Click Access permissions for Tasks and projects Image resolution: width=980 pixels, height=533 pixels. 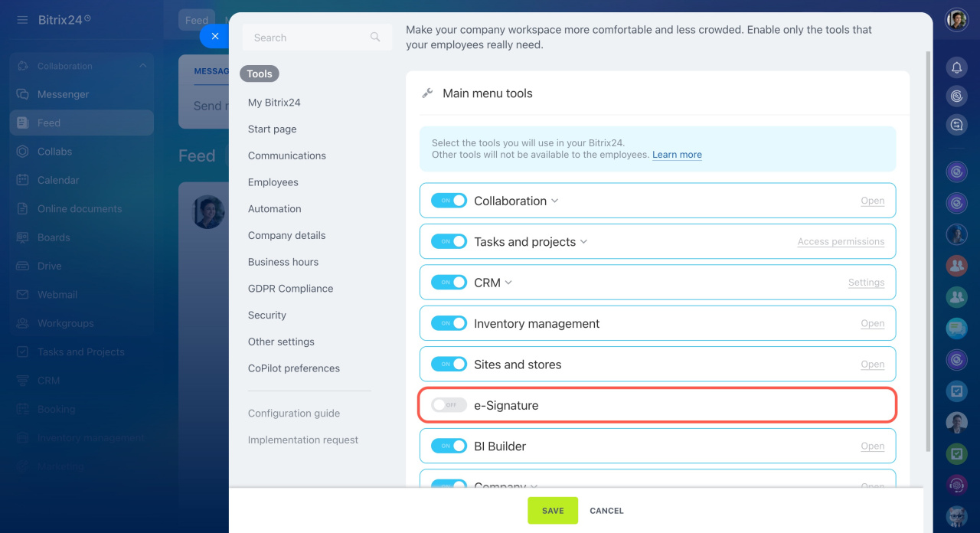click(x=841, y=241)
